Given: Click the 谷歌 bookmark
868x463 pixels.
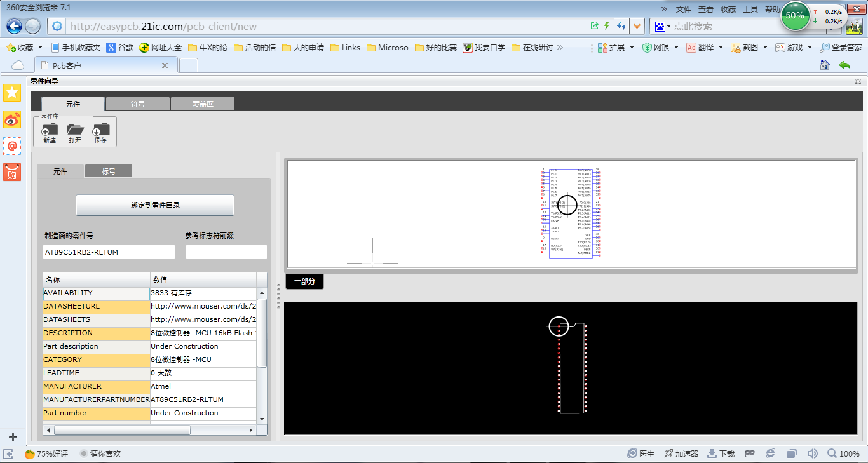Looking at the screenshot, I should (x=120, y=48).
